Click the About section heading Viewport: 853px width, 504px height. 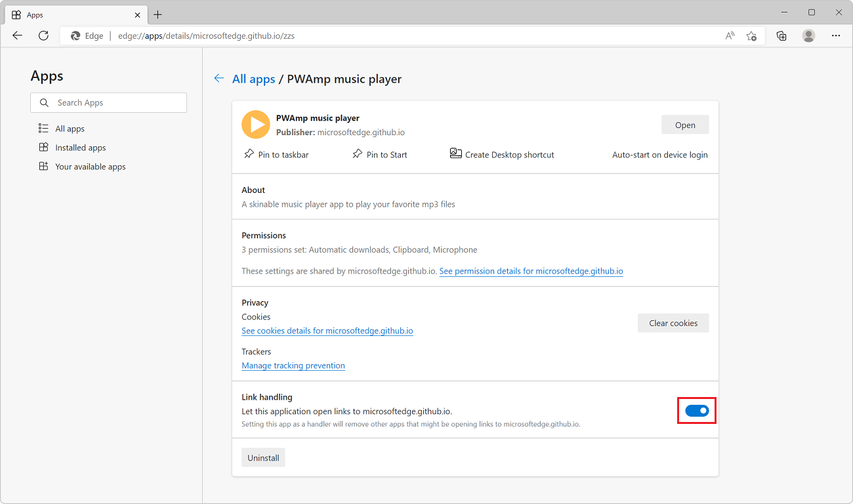point(253,190)
